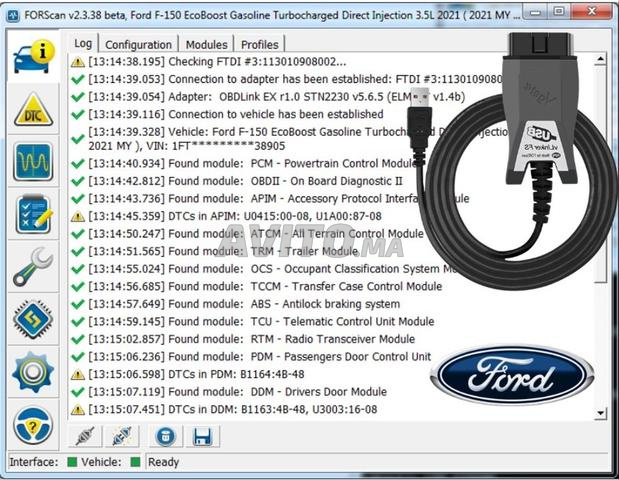Save log using floppy disk button
Image resolution: width=619 pixels, height=480 pixels.
(x=203, y=437)
